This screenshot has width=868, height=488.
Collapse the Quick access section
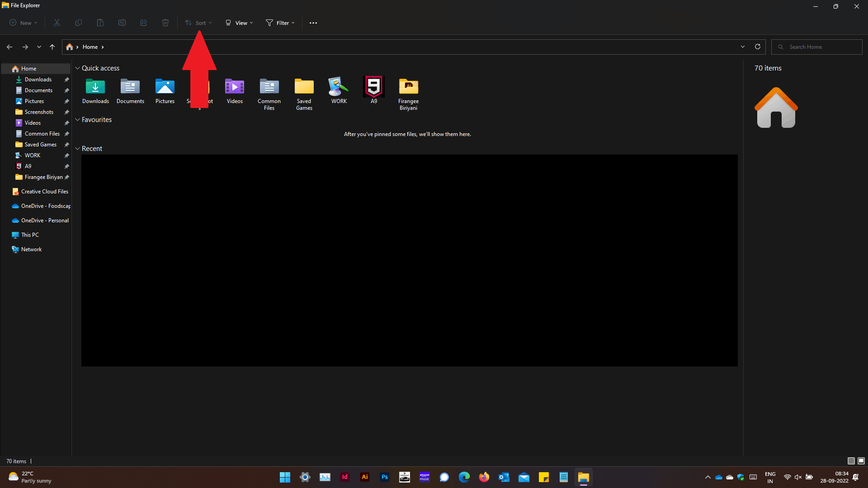(77, 68)
